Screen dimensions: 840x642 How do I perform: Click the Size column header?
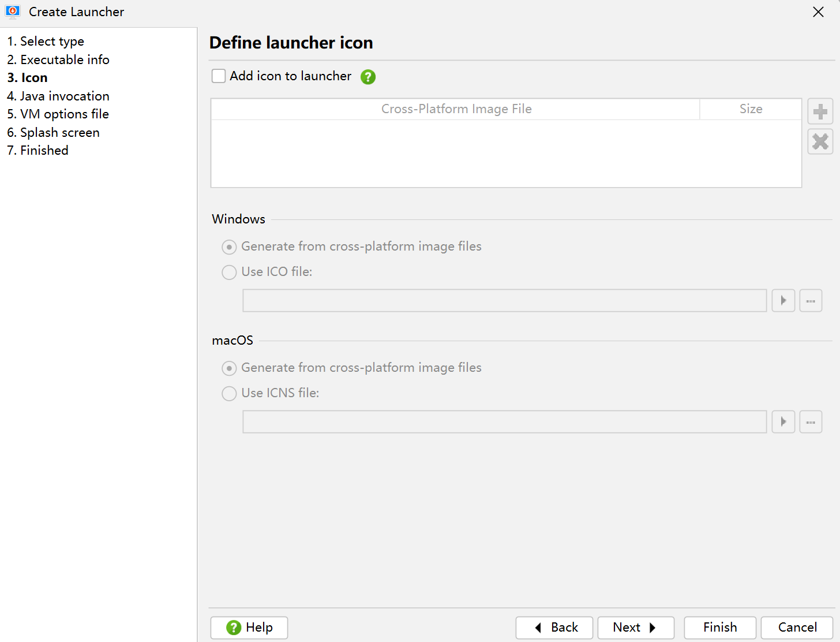tap(751, 109)
